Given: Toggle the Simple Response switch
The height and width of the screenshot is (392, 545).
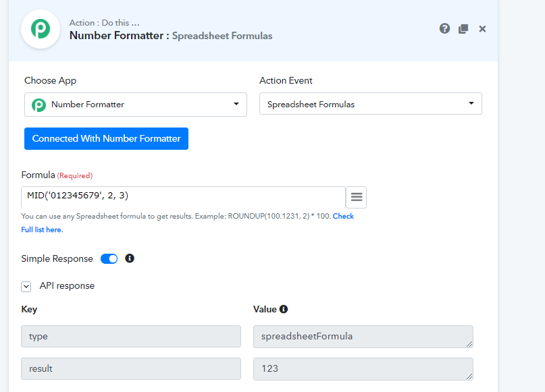Looking at the screenshot, I should (x=109, y=258).
